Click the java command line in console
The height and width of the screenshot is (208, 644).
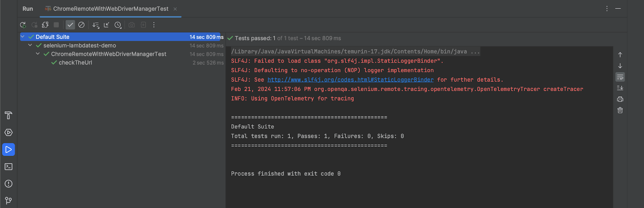(x=355, y=52)
